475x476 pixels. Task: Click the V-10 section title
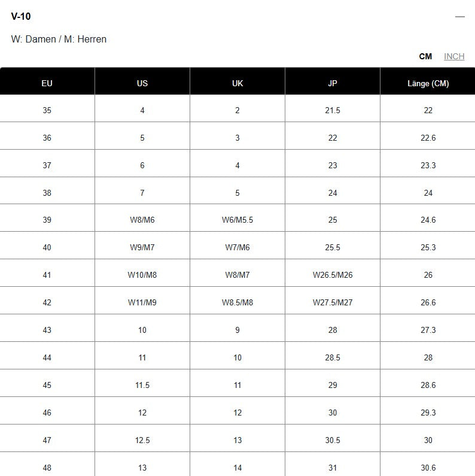coord(21,16)
